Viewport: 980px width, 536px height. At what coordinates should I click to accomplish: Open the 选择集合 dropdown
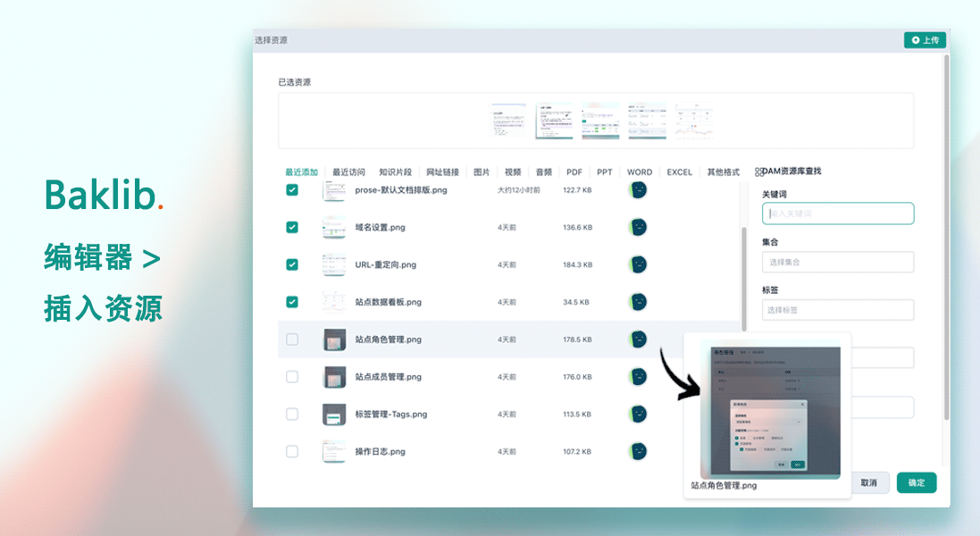pos(837,261)
